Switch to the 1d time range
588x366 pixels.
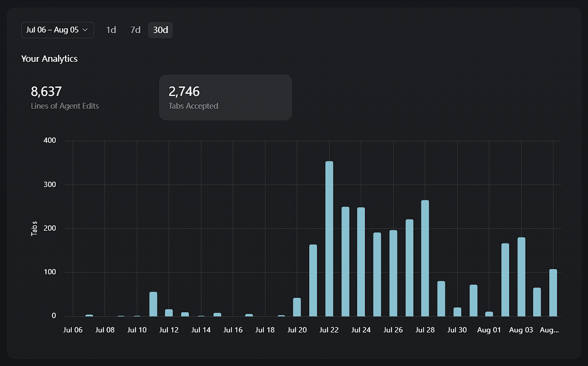click(111, 30)
